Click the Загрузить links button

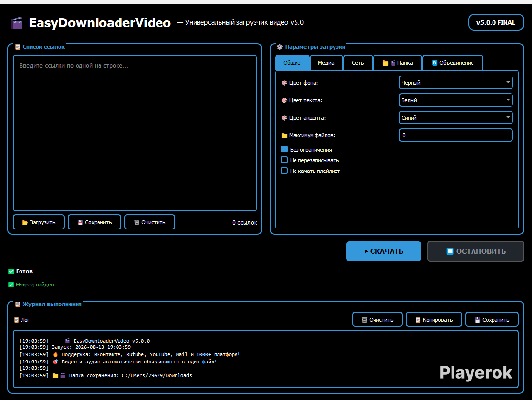[39, 222]
